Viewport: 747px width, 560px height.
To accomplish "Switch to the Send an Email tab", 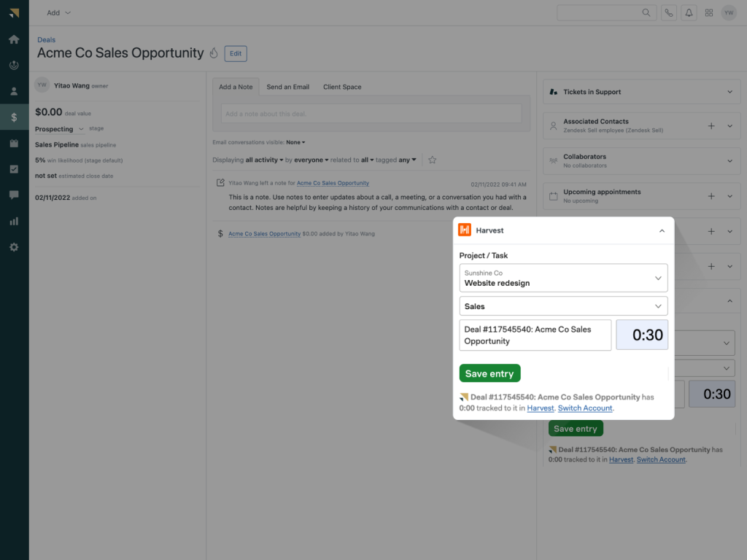I will click(287, 87).
